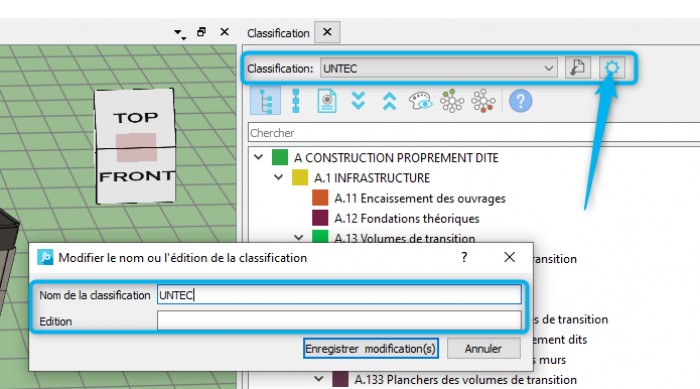Collapse all nodes with double-up chevrons
The image size is (700, 389).
[x=389, y=101]
